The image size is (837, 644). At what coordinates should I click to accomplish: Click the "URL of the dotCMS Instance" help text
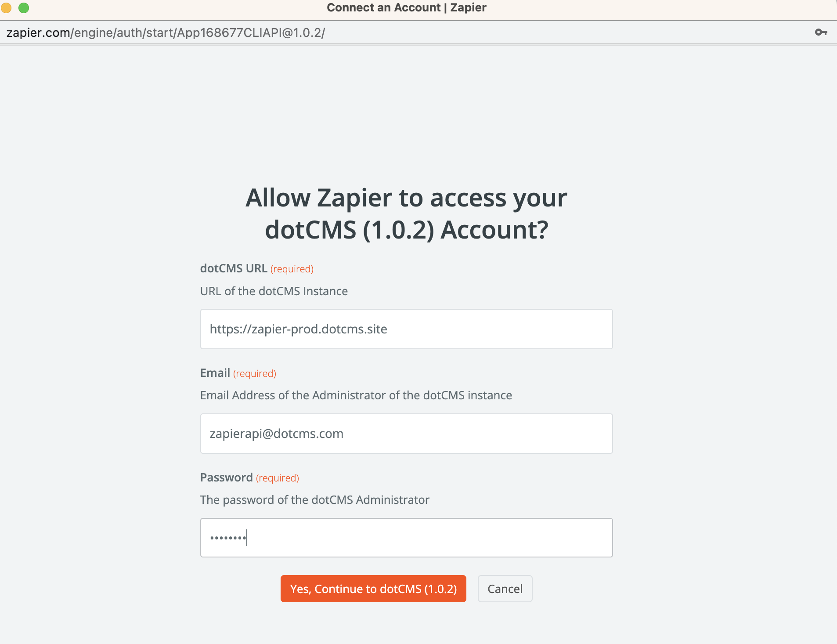[x=274, y=291]
